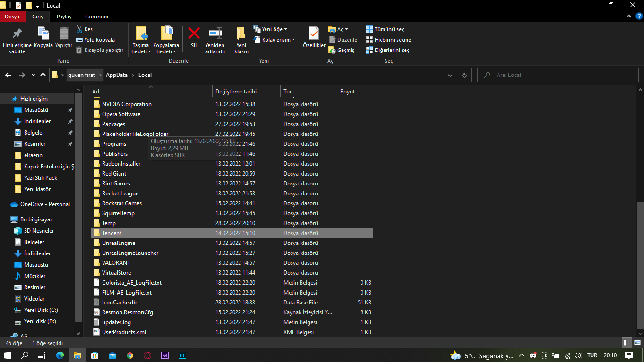Screen dimensions: 644x362
Task: Click Yolu kopyala in ribbon
Action: 95,40
